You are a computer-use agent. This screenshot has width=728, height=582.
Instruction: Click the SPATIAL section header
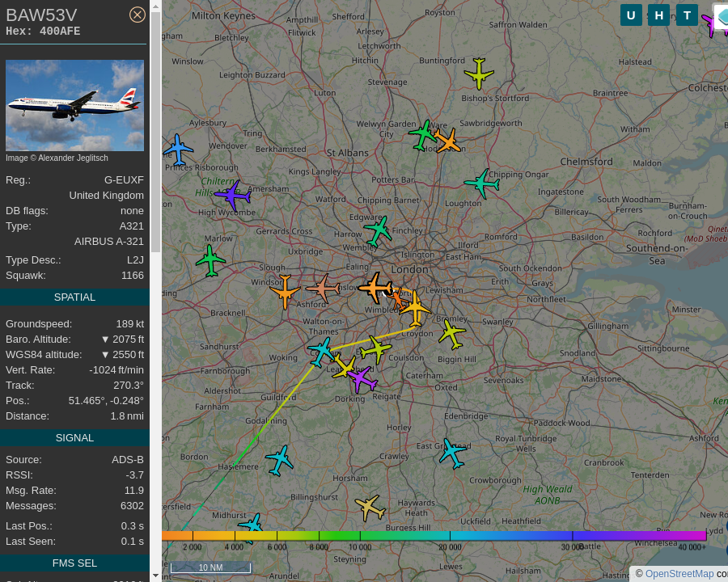click(74, 297)
